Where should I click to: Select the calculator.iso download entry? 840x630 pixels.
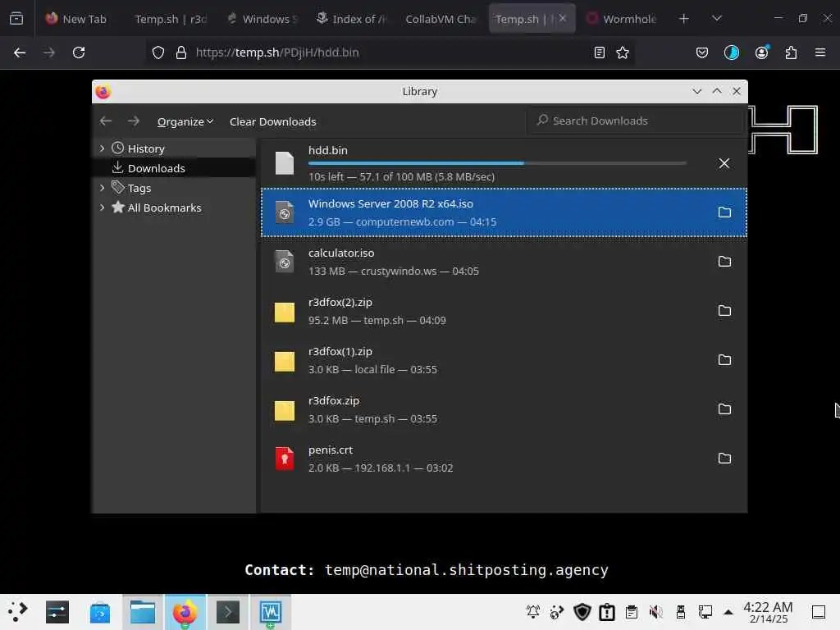504,262
